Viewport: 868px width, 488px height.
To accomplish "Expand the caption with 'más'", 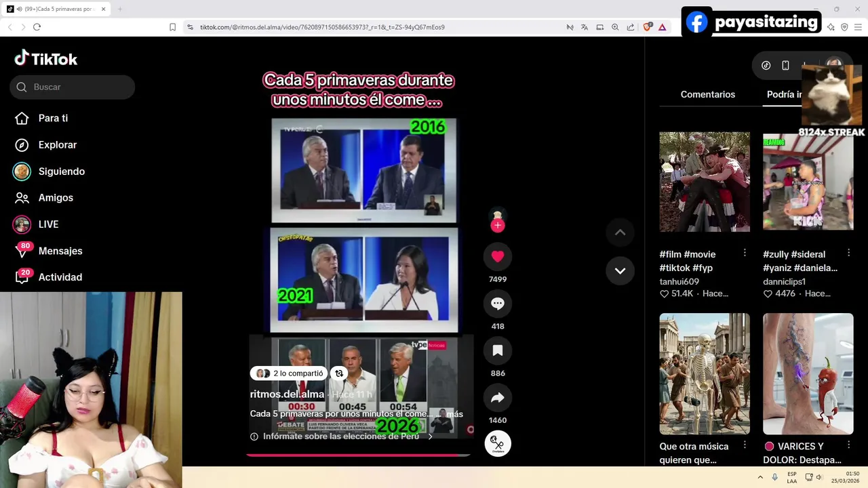I will (x=455, y=414).
